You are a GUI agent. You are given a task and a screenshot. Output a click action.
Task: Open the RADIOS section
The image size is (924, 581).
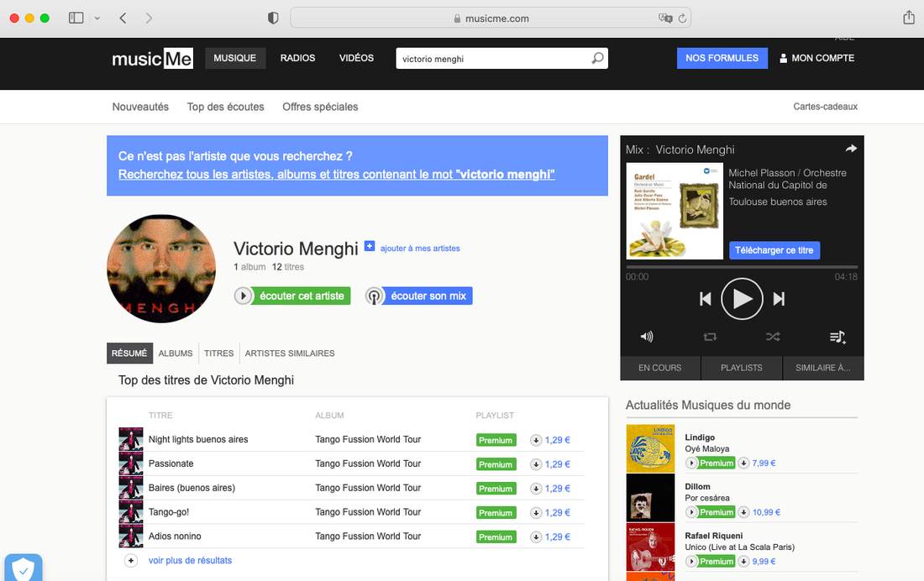[x=297, y=58]
